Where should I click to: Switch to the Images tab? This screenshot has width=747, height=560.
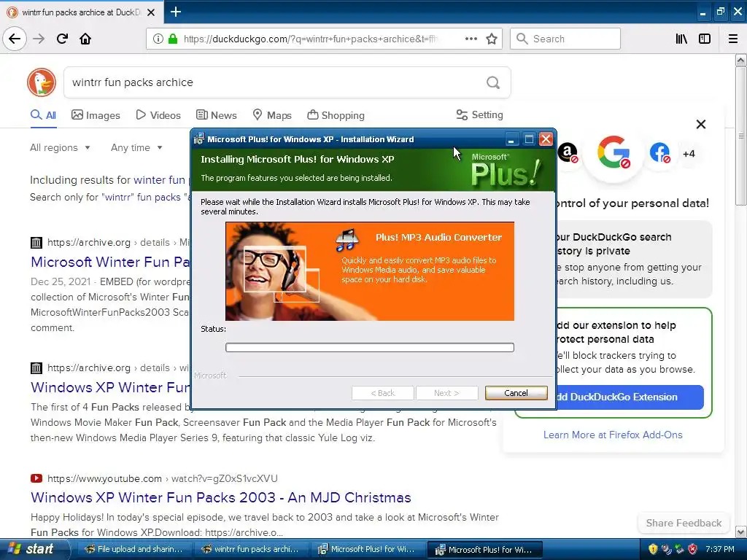coord(96,115)
